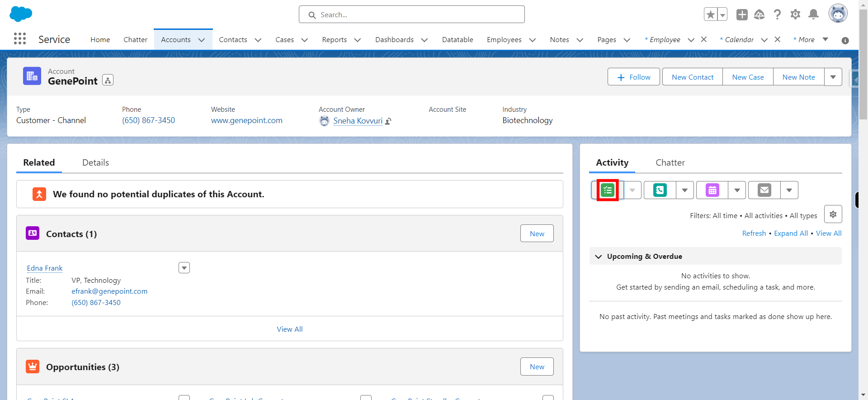Click the Log a Call phone icon
The image size is (868, 400).
(x=660, y=190)
